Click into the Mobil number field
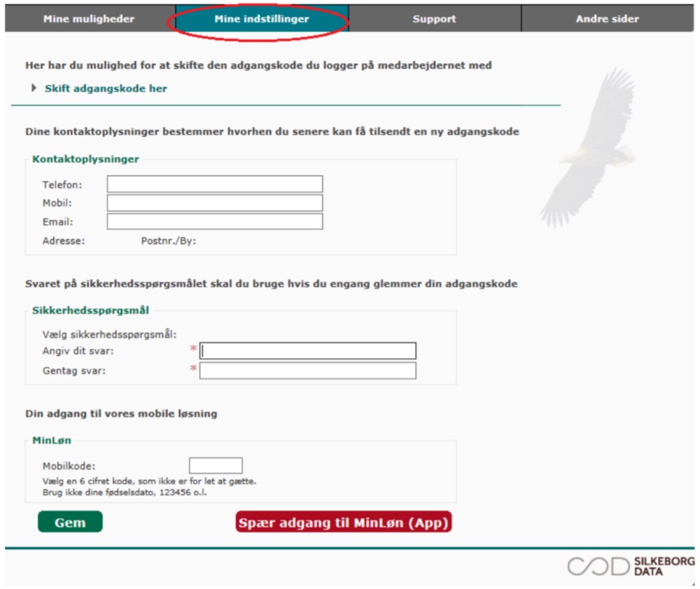 (x=214, y=203)
